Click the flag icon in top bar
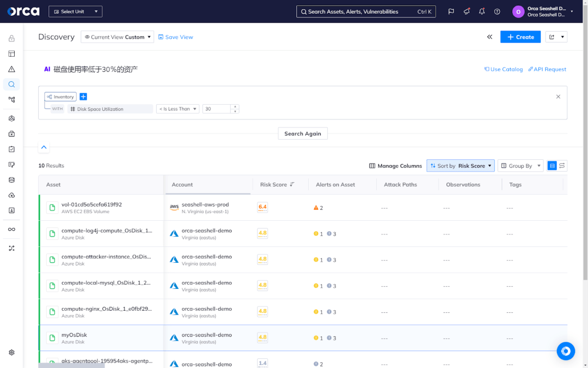This screenshot has width=588, height=368. 451,11
